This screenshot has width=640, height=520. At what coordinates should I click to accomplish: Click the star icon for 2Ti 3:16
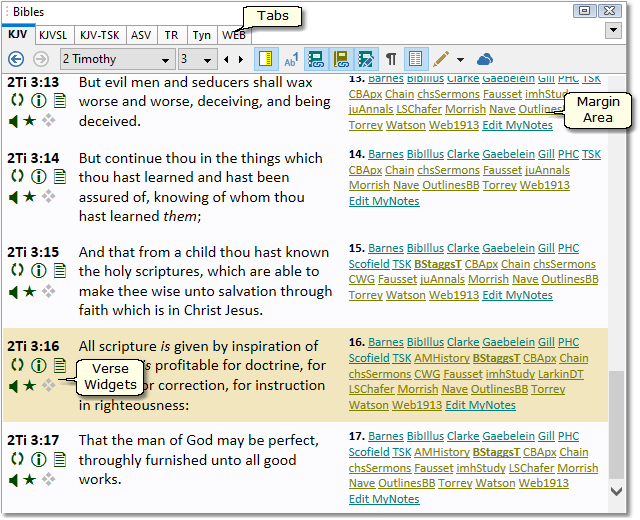[x=30, y=385]
